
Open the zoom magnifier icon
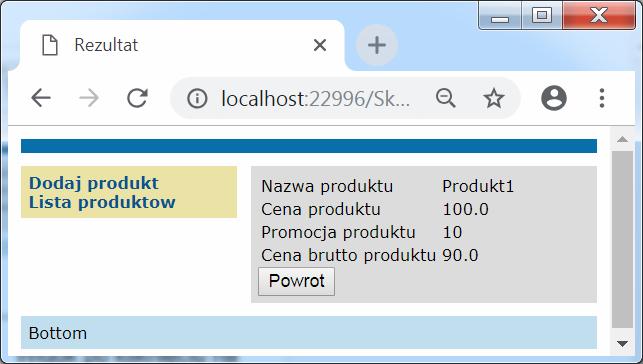pos(446,98)
